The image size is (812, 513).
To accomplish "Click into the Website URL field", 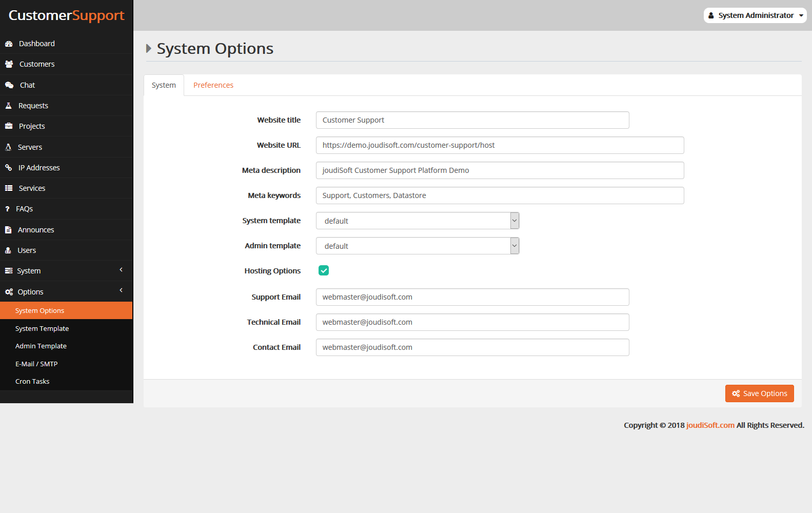I will 500,145.
